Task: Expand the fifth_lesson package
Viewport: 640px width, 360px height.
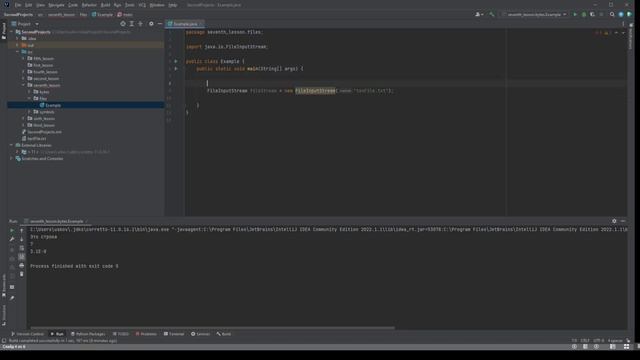Action: tap(23, 58)
